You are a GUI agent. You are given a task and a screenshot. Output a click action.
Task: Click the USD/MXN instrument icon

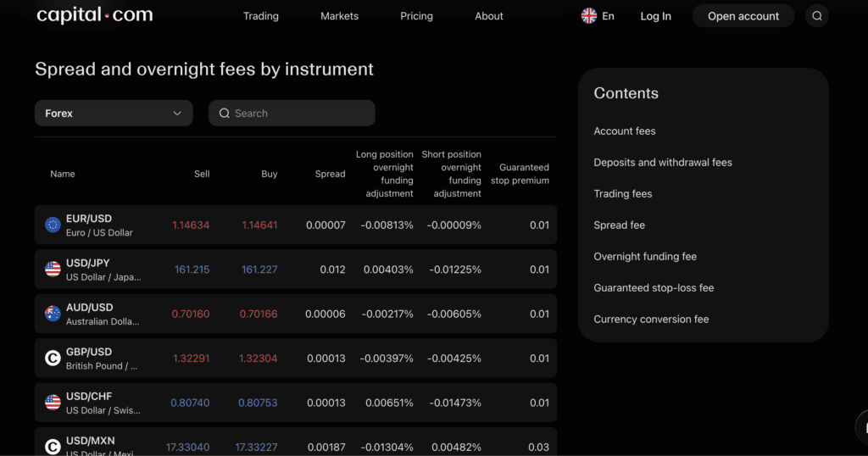click(53, 447)
